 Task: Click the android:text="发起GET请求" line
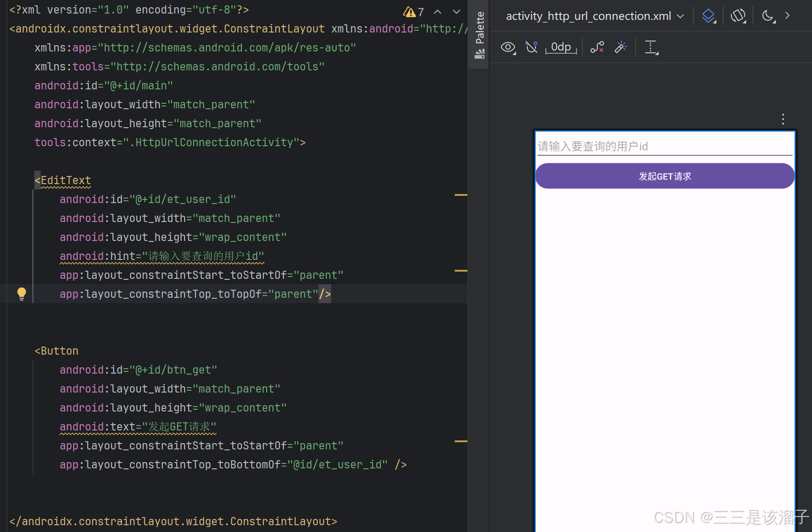coord(138,427)
